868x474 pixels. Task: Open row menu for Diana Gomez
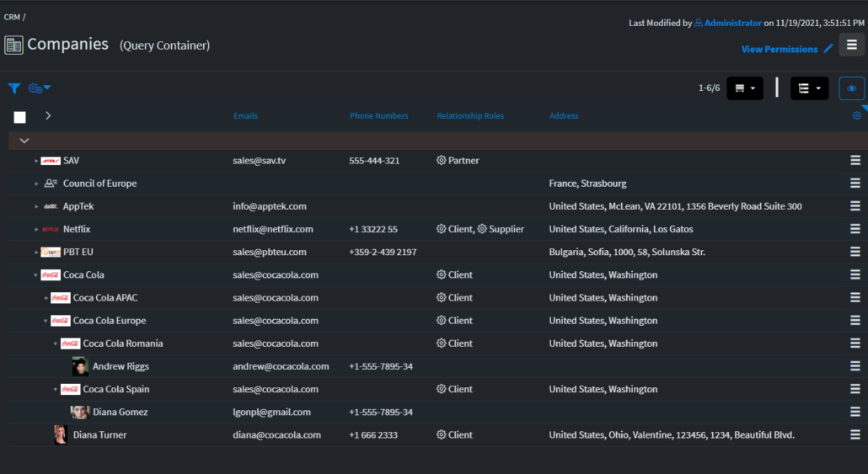[855, 412]
